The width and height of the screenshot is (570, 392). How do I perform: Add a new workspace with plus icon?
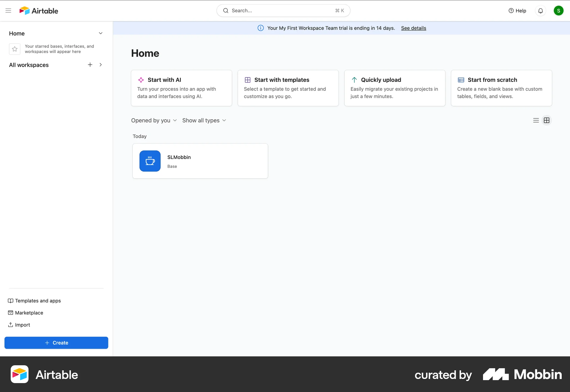(90, 65)
